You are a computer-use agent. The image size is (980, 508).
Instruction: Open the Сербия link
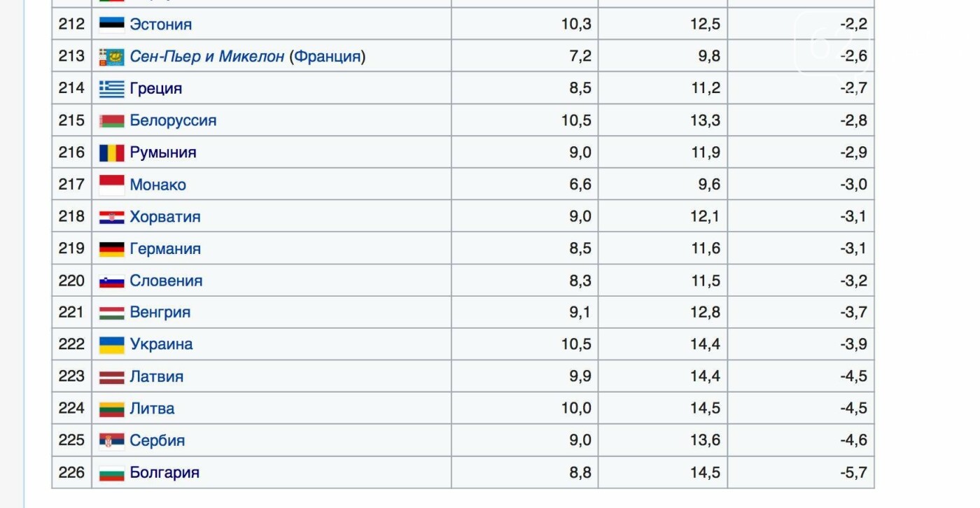click(157, 441)
